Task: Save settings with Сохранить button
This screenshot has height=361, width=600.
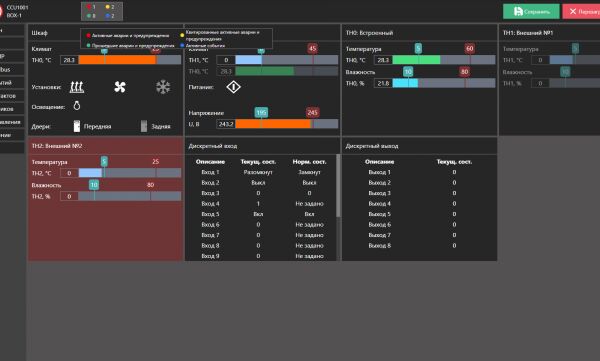Action: point(531,11)
